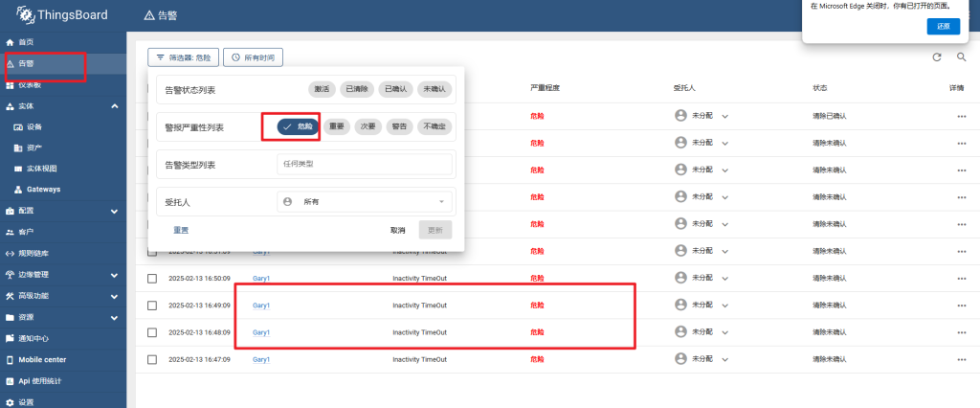
Task: Open 未分配 assignee dropdown for 16:48:09 alarm
Action: tap(702, 332)
